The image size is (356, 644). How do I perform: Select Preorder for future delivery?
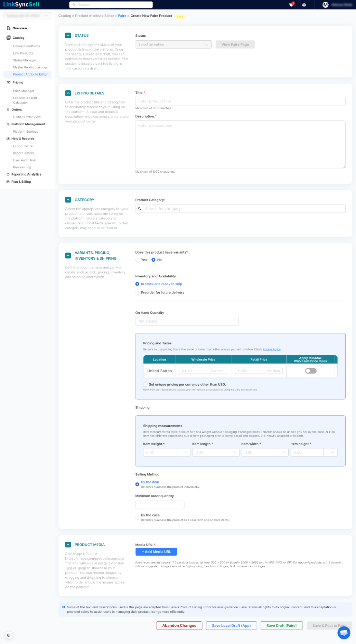137,293
